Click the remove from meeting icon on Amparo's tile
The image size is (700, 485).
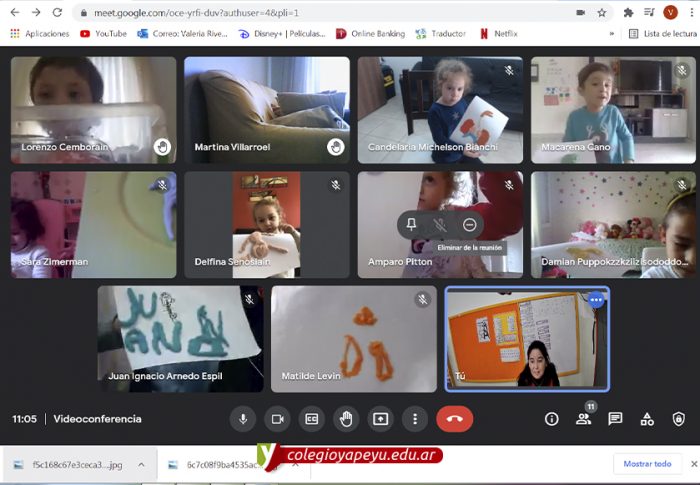tap(469, 225)
